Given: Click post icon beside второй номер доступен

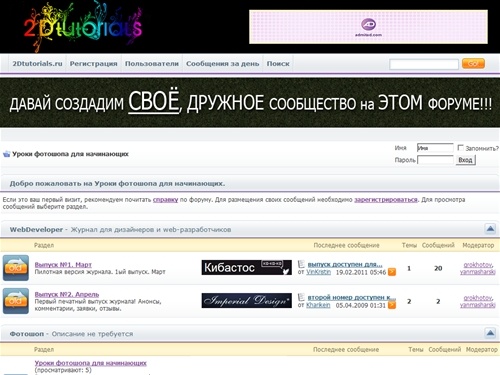Looking at the screenshot, I should point(301,297).
